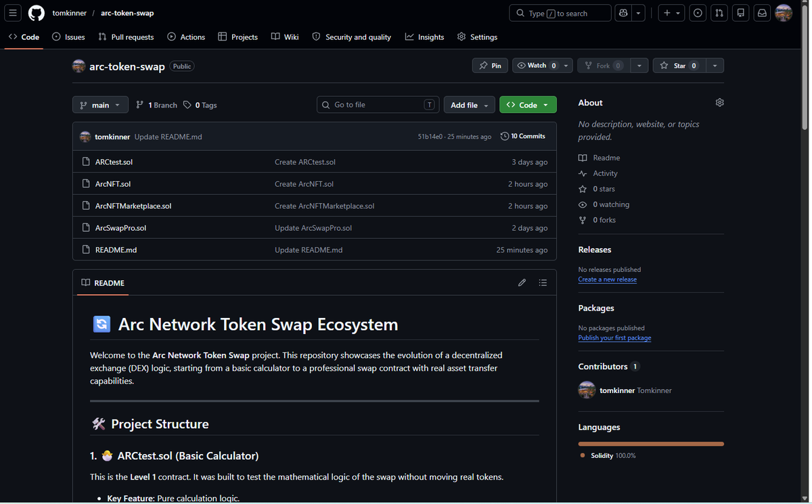The image size is (812, 504).
Task: Go to GitHub home via Octocat logo
Action: (x=37, y=13)
